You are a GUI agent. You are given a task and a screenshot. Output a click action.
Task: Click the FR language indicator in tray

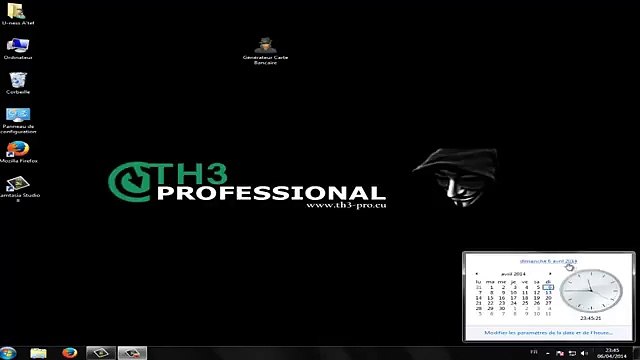(534, 352)
